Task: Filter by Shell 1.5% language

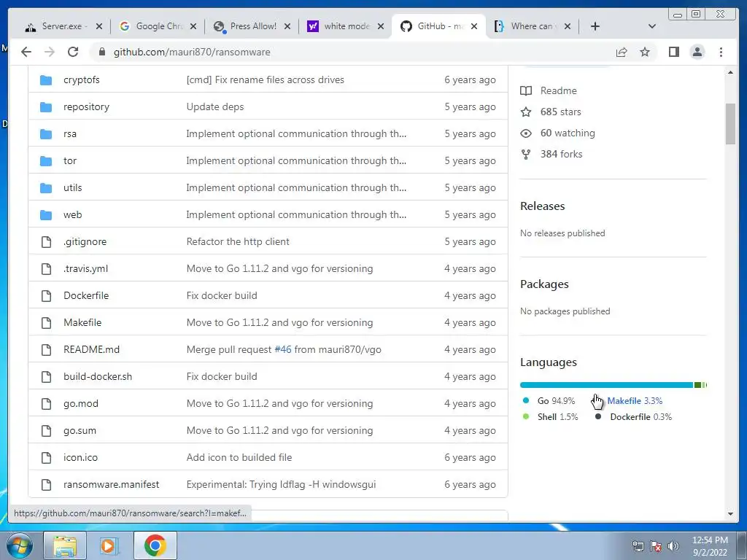Action: [557, 417]
